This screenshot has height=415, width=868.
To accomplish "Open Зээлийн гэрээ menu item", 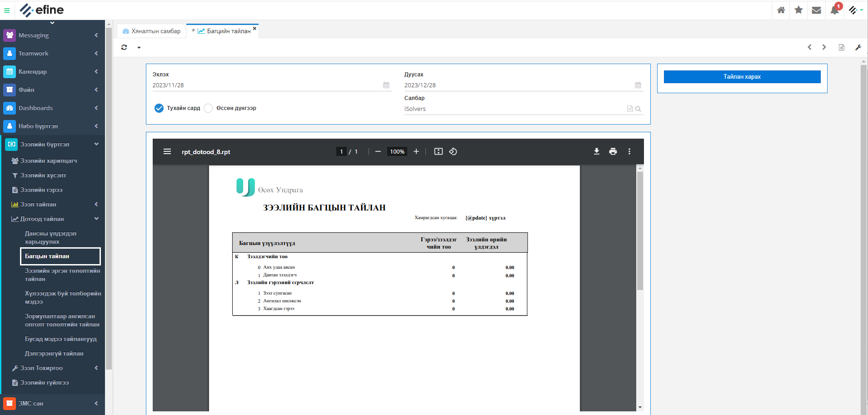I will pos(41,190).
